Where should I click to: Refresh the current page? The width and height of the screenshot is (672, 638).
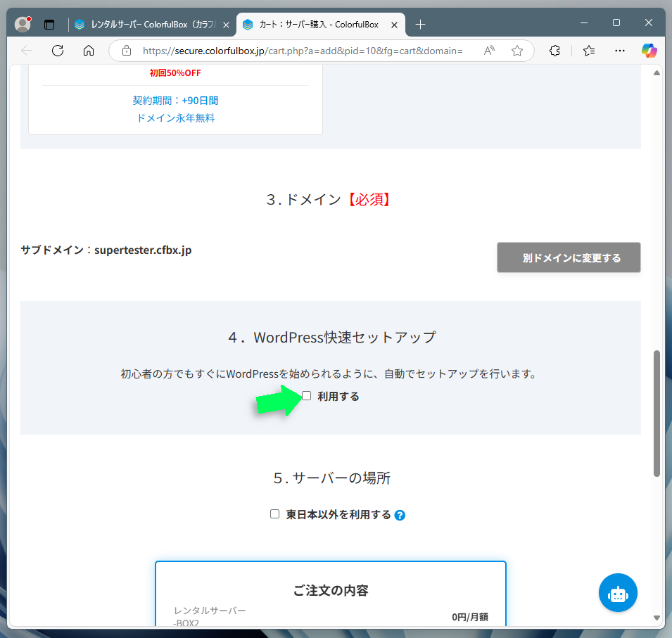tap(58, 51)
